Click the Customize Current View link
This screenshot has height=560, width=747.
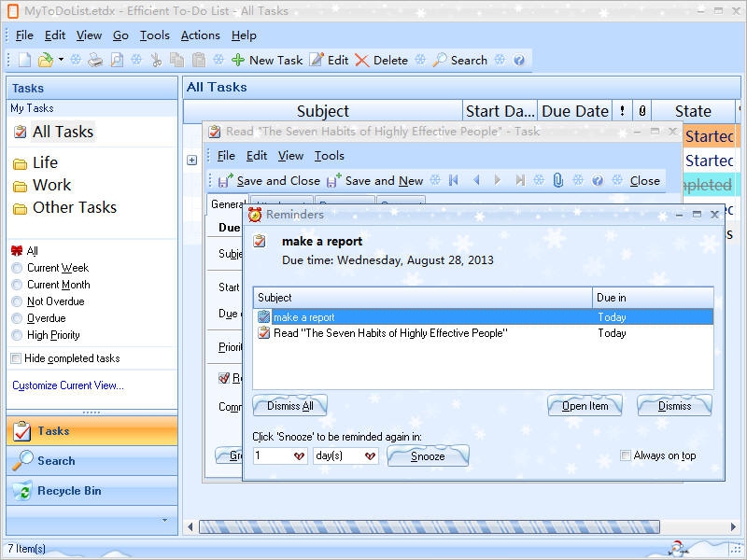pyautogui.click(x=67, y=385)
